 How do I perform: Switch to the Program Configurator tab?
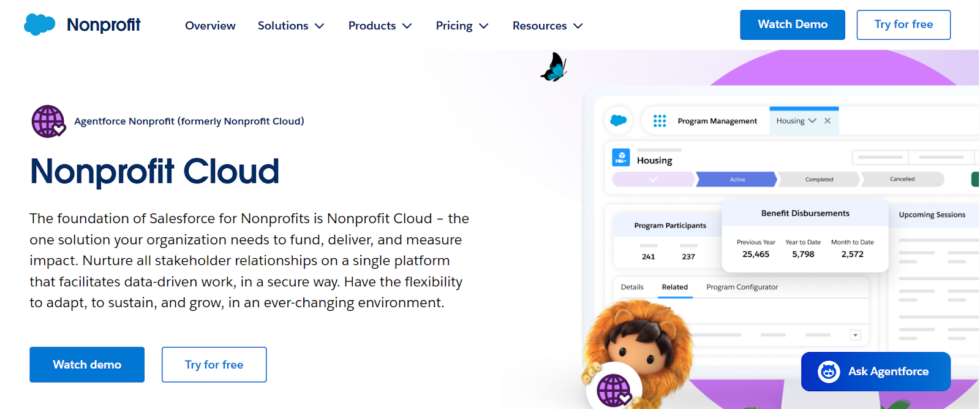pyautogui.click(x=742, y=287)
